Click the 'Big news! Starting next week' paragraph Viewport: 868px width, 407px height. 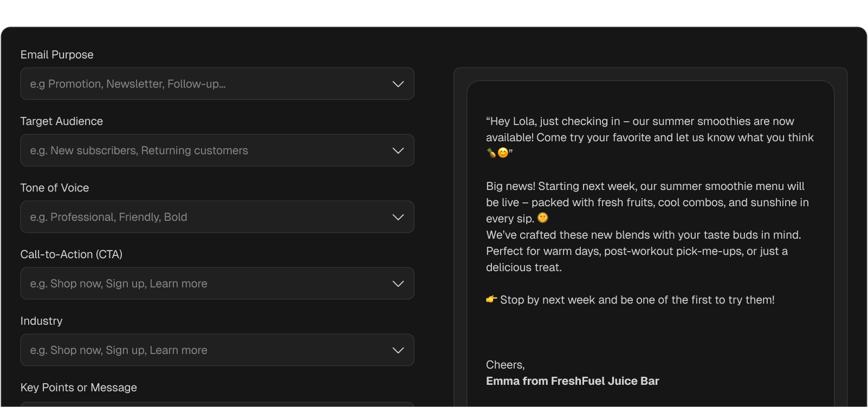point(647,202)
